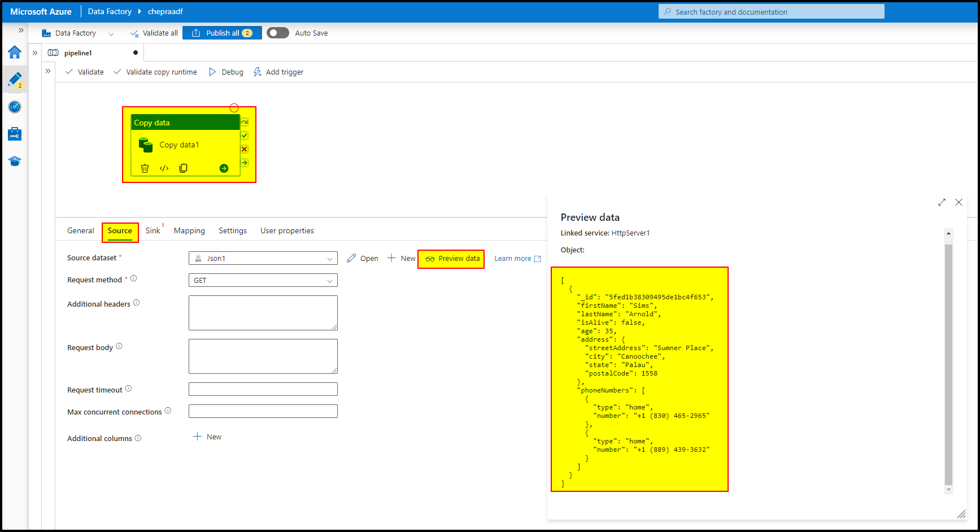
Task: Click the Search factory and documentation box
Action: click(771, 12)
